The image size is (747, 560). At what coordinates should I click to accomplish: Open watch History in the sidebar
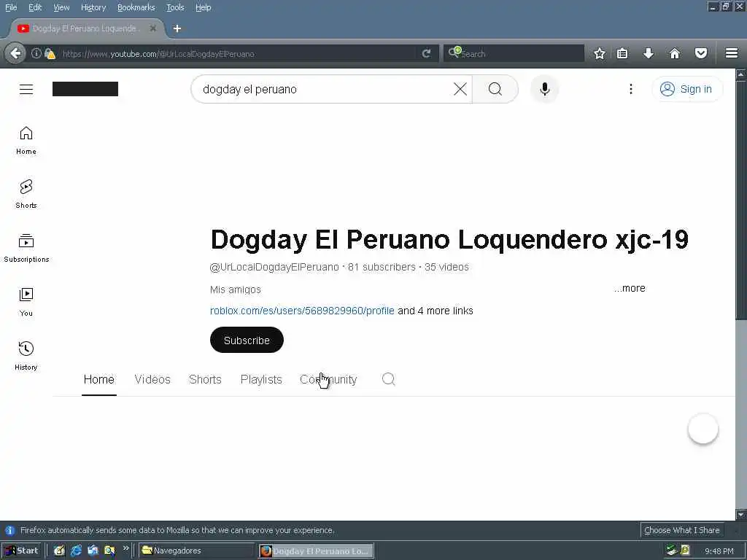point(26,356)
